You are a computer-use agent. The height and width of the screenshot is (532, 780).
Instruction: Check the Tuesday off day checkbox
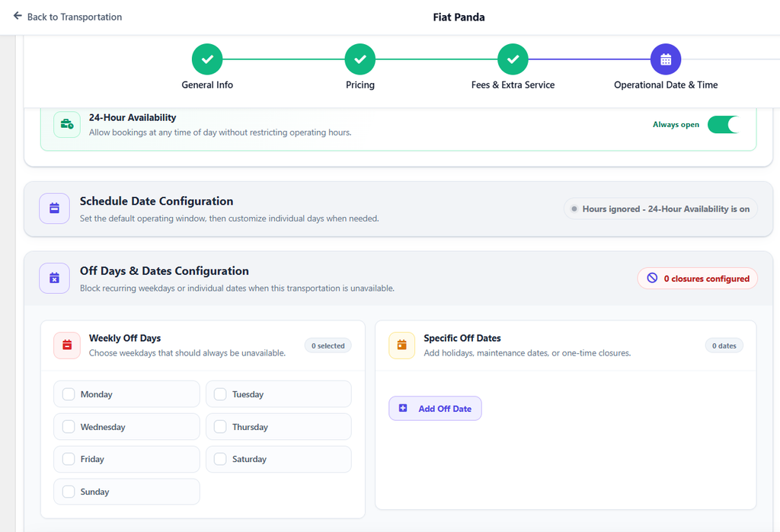click(220, 394)
